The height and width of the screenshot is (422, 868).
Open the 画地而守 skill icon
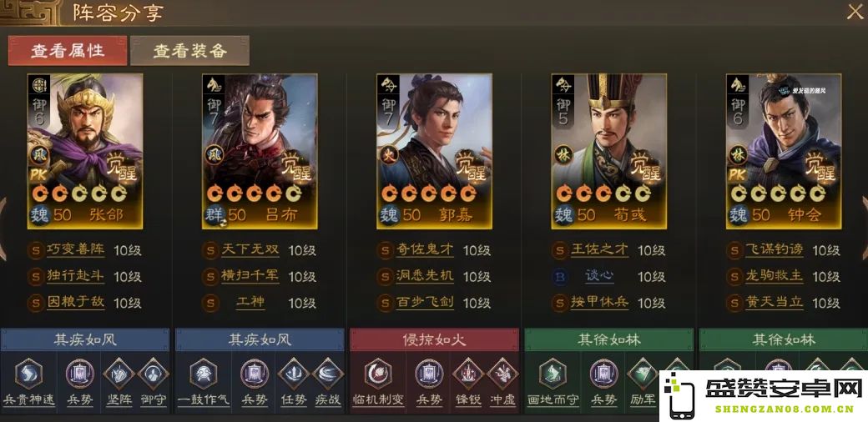553,374
